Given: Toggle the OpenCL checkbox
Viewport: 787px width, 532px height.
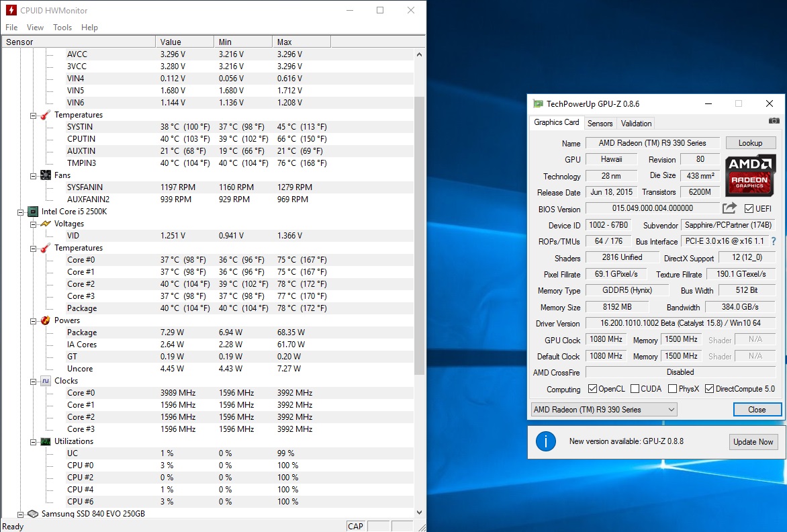Looking at the screenshot, I should (592, 389).
